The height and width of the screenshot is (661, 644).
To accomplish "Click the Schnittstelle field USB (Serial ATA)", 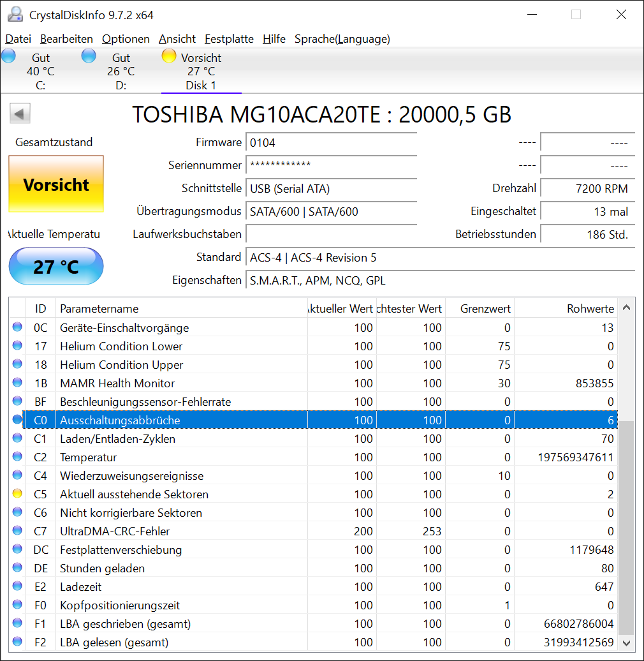I will [331, 188].
